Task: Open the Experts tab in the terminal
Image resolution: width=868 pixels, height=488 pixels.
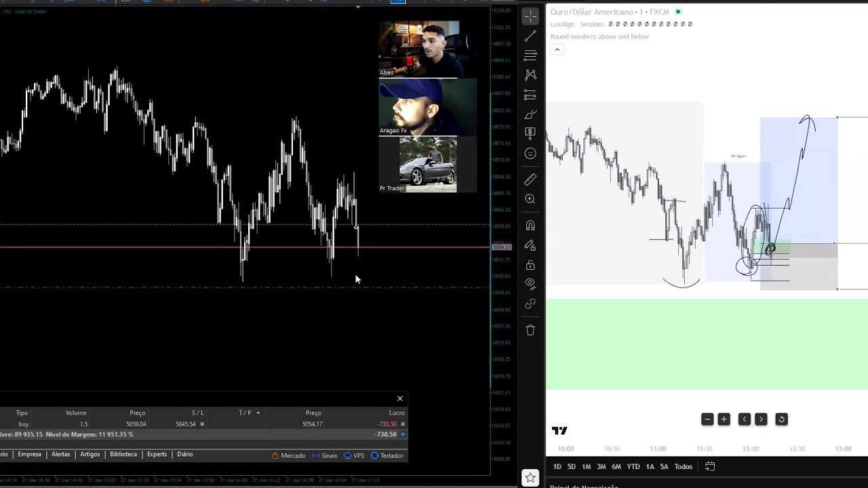Action: [157, 454]
